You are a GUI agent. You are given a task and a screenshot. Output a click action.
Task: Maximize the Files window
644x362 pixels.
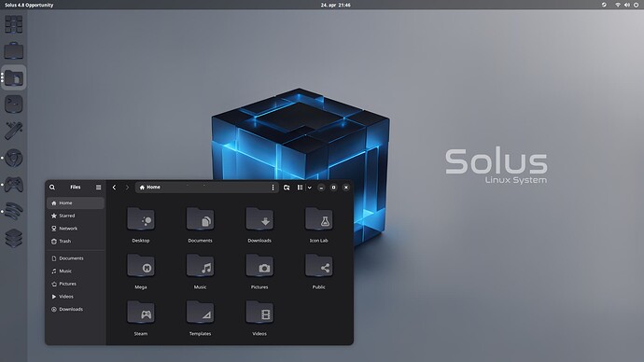pos(334,188)
